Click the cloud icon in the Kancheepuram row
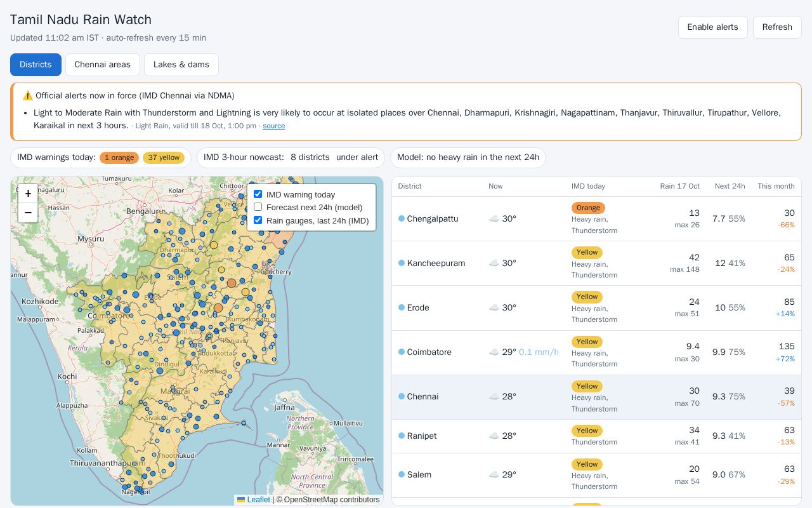 [x=494, y=264]
